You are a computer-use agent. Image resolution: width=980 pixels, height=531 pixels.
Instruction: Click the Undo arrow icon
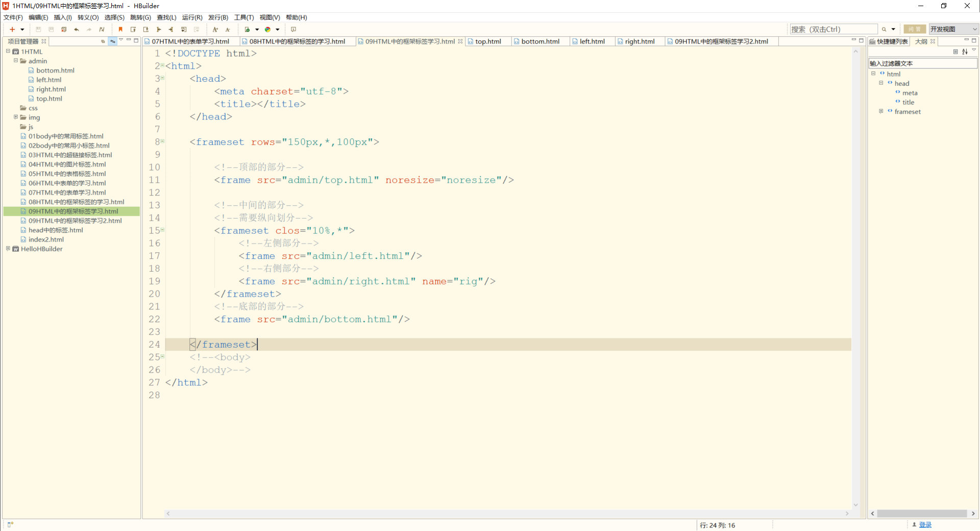(77, 30)
